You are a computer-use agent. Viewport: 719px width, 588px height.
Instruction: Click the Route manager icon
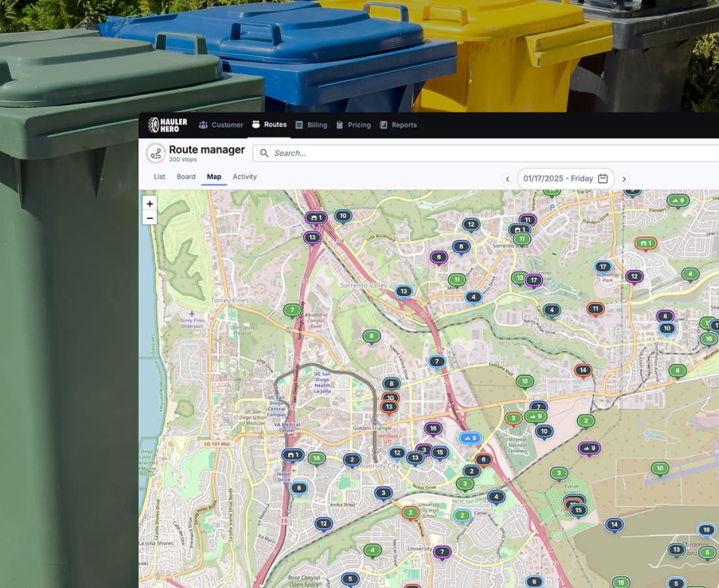point(156,153)
